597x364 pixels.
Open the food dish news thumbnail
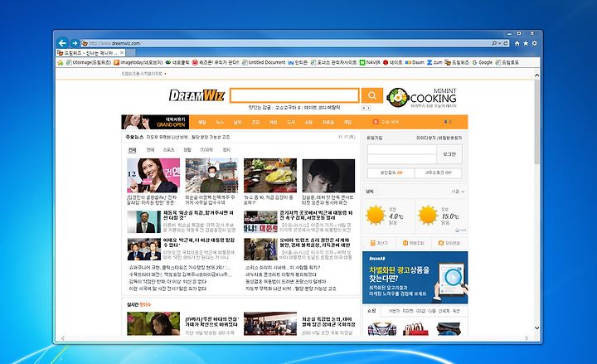tap(270, 176)
